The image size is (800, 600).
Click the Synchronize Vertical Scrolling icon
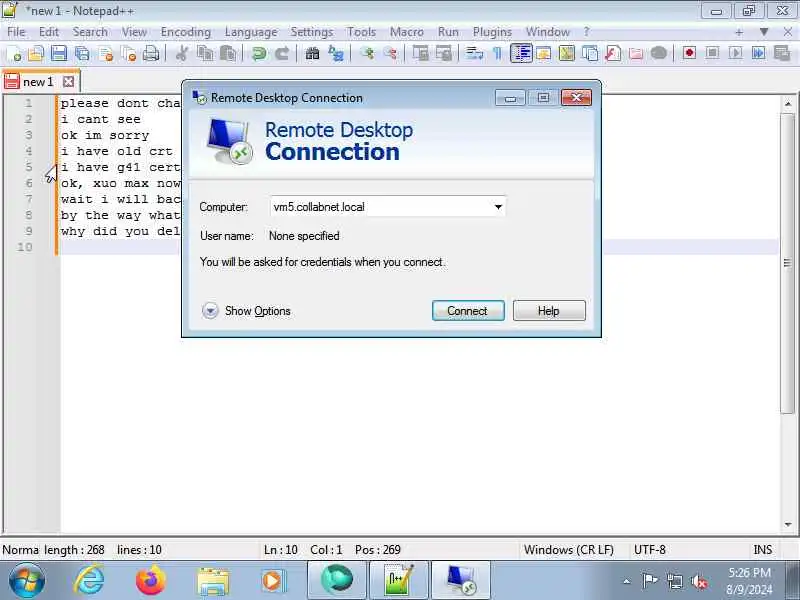(x=420, y=53)
